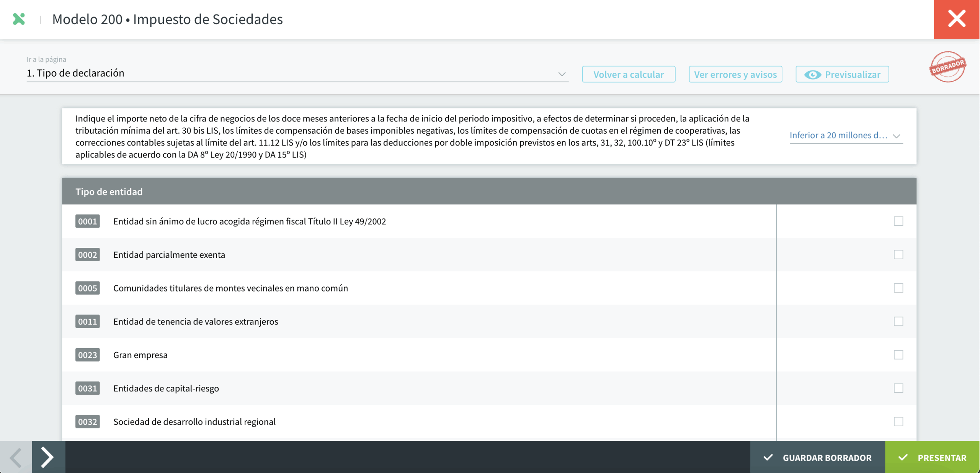Go to previous page arrow
Viewport: 980px width, 473px height.
[16, 457]
